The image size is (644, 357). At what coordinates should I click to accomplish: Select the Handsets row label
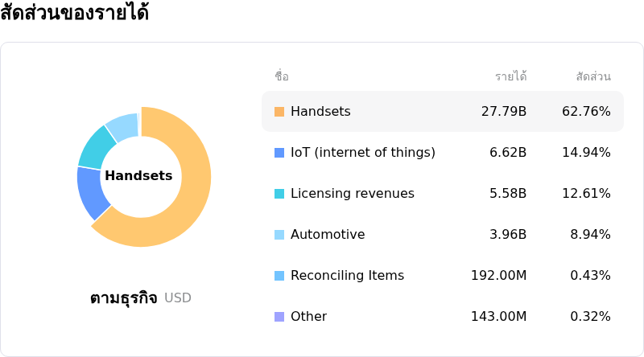320,112
